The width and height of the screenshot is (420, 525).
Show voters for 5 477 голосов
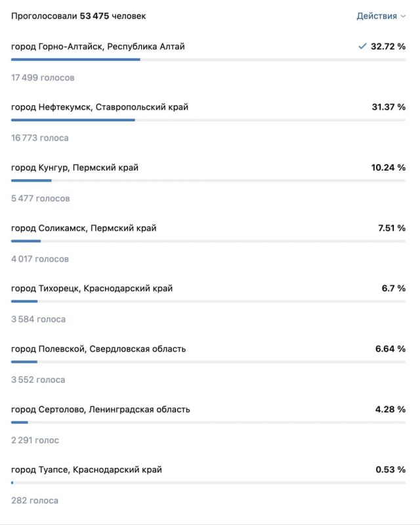pyautogui.click(x=41, y=198)
